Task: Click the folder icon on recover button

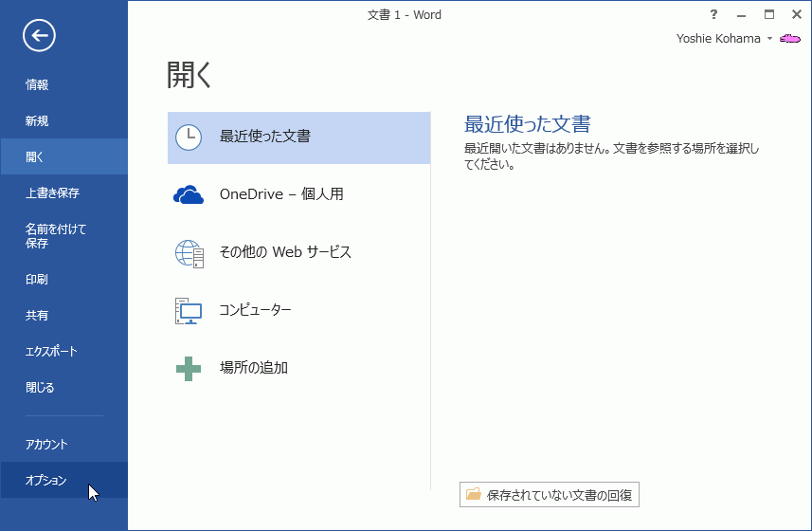Action: (474, 494)
